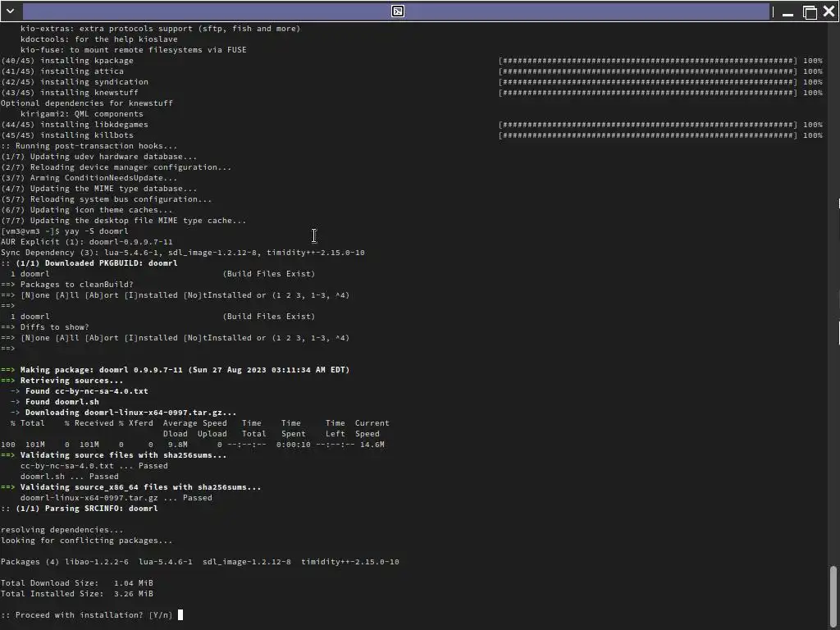Click the kpackage install progress bar
840x630 pixels.
pyautogui.click(x=648, y=61)
